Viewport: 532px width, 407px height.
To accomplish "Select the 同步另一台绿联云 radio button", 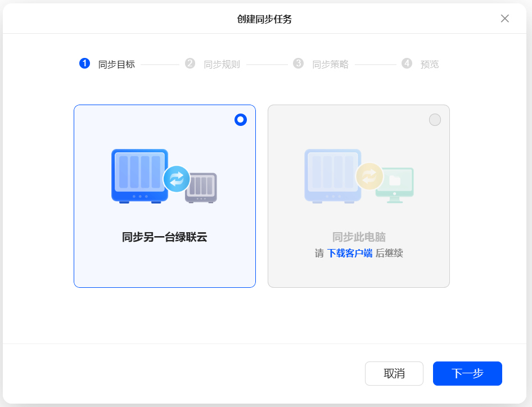I will tap(241, 120).
